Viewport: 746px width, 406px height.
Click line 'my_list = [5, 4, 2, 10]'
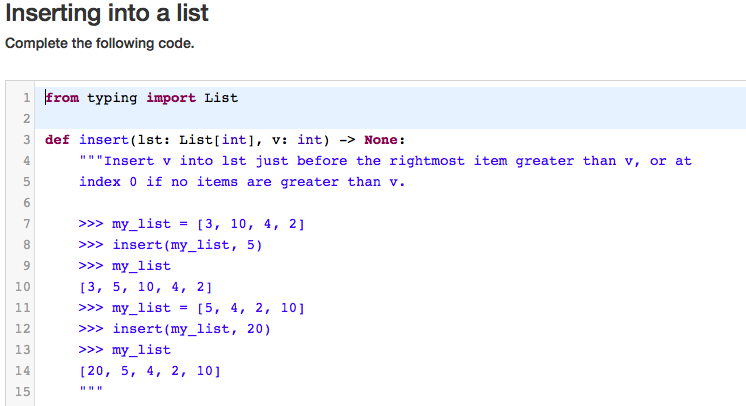point(208,308)
